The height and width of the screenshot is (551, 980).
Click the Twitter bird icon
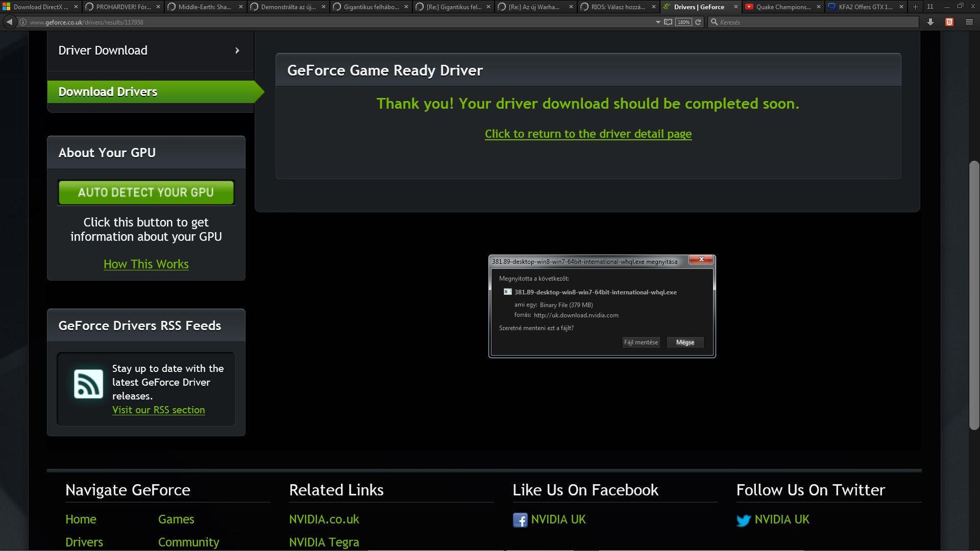point(744,520)
